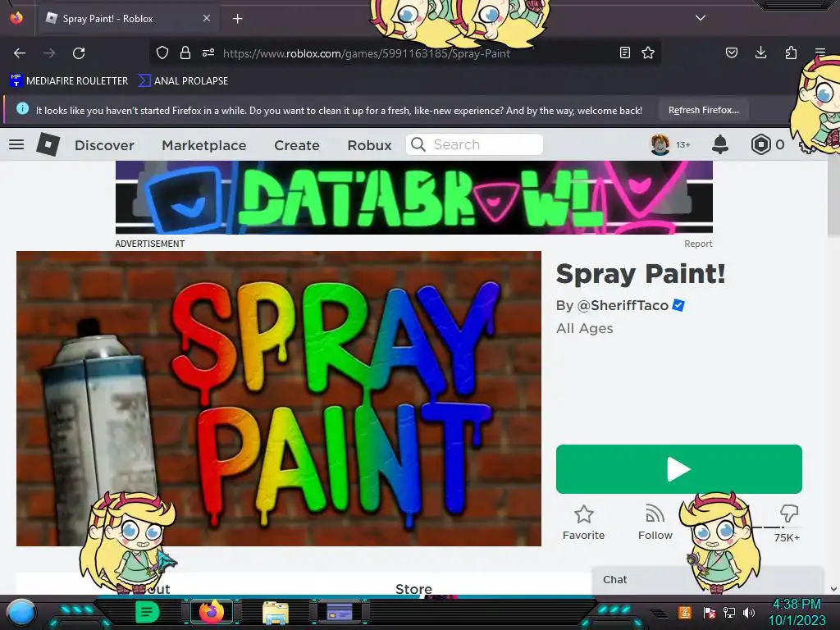Open the Discover menu item
Screen dimensions: 840x630
click(104, 145)
